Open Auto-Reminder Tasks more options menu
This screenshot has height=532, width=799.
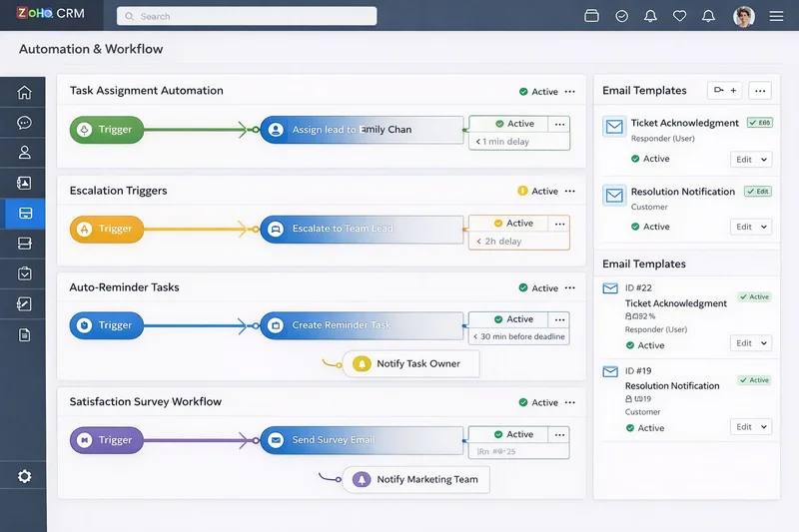coord(570,287)
